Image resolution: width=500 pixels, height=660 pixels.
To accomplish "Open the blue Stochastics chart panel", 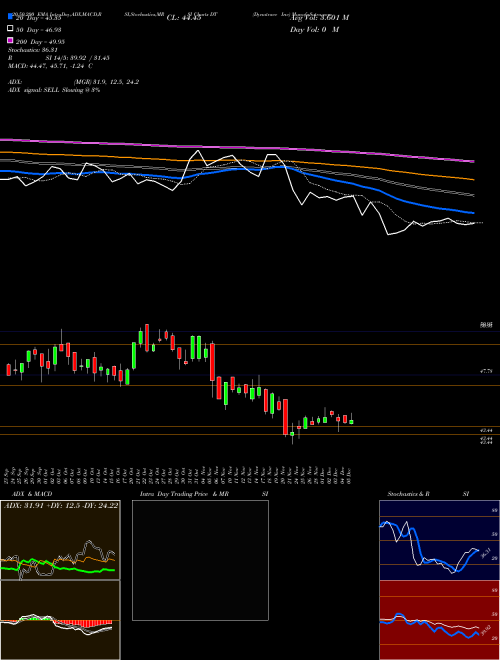I will (439, 540).
